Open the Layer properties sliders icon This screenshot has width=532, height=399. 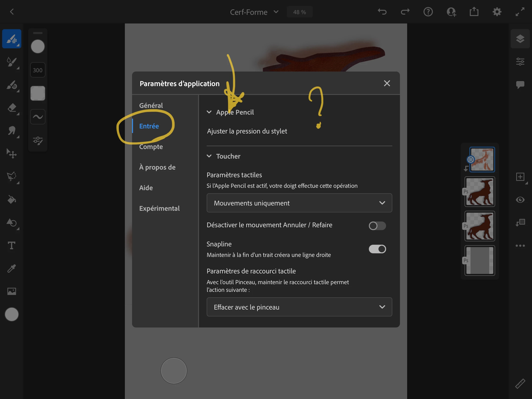[520, 61]
